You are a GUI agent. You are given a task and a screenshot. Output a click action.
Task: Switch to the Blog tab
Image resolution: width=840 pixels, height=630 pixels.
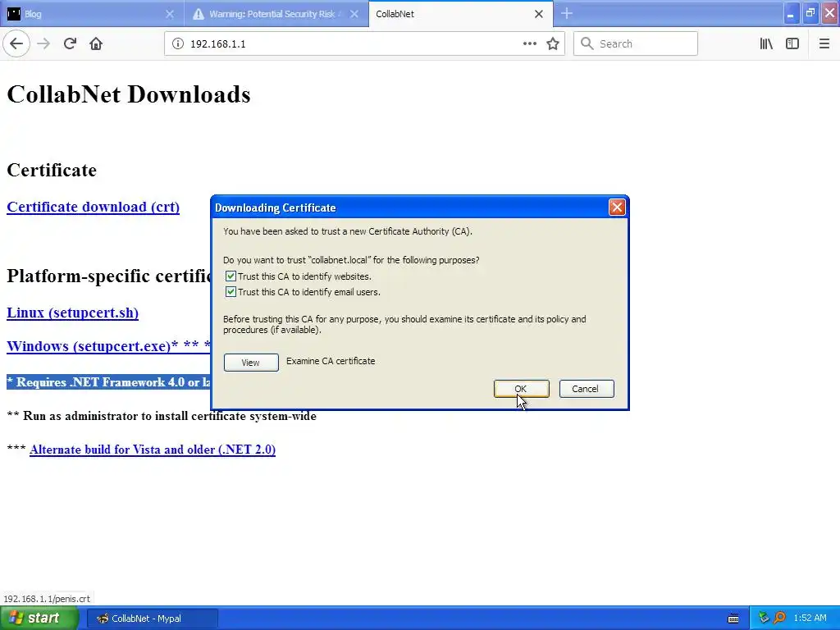tap(92, 14)
